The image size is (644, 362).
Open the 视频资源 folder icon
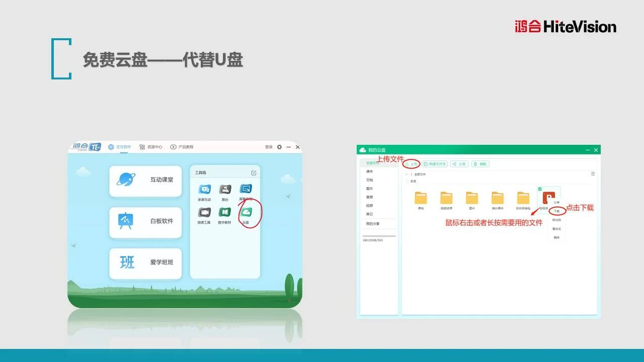(x=446, y=198)
